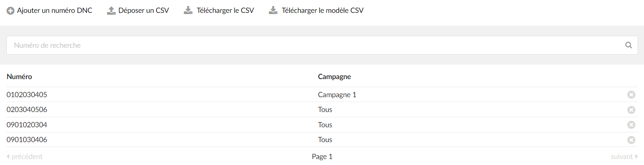Remove number 0102030405 with its delete icon
This screenshot has height=165, width=644.
coord(631,95)
